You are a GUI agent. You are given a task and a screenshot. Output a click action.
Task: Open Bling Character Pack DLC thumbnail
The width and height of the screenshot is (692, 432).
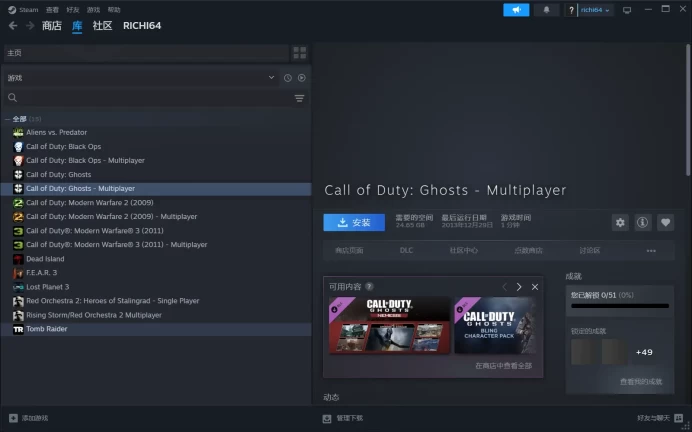coord(495,325)
